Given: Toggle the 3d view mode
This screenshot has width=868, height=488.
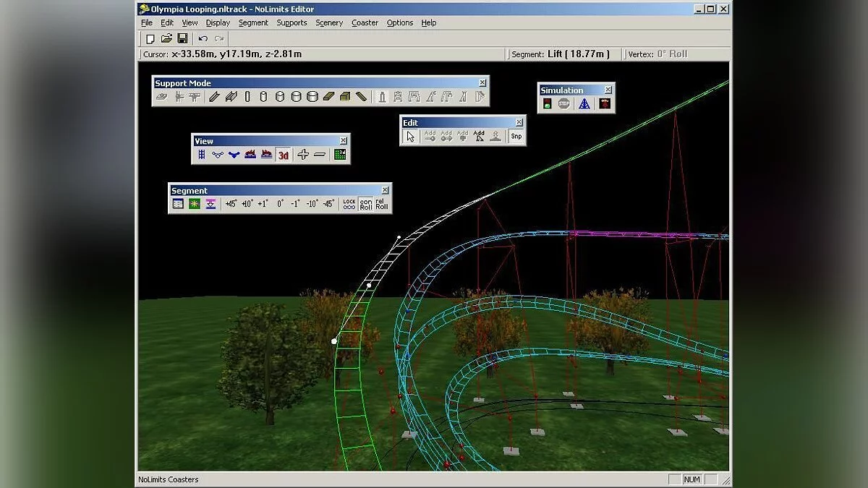Looking at the screenshot, I should (284, 154).
